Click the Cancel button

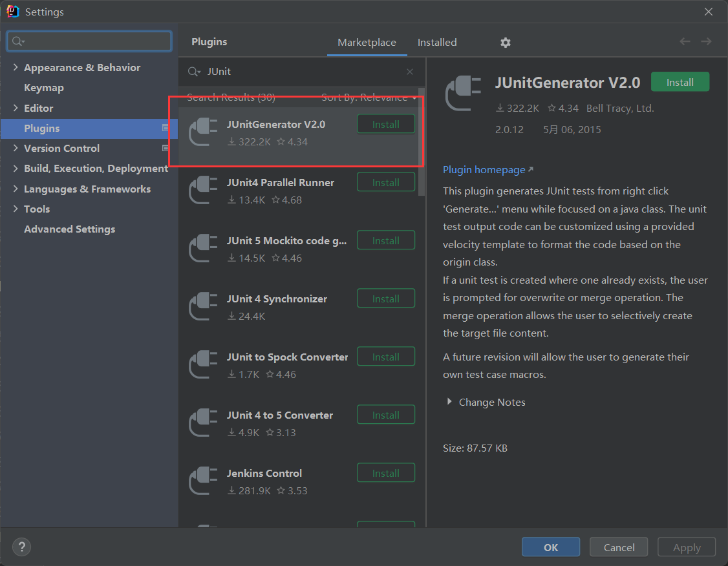tap(619, 547)
